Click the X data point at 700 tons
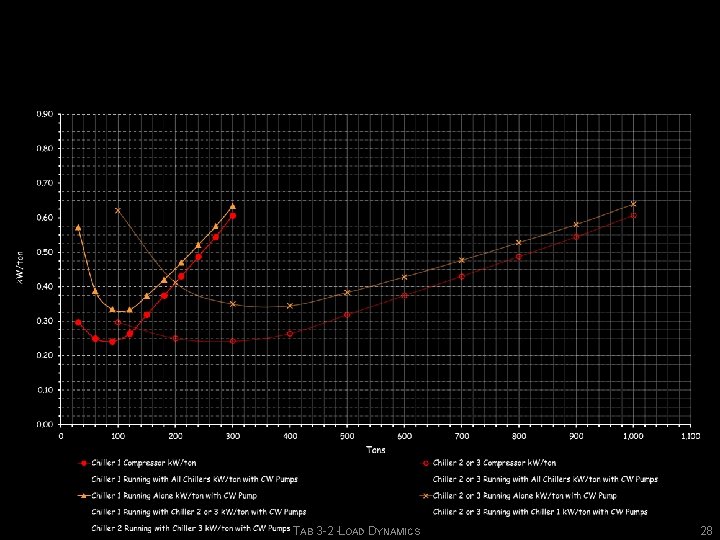 (x=462, y=260)
